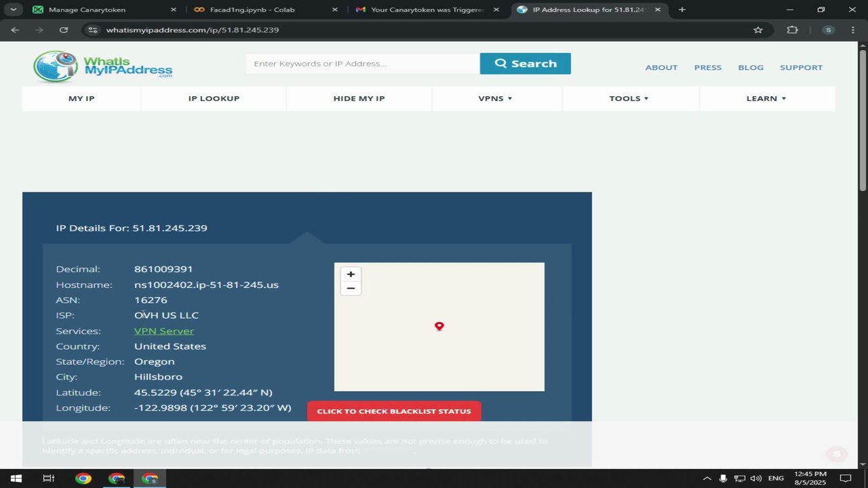Image resolution: width=868 pixels, height=488 pixels.
Task: Follow the VPN Server link
Action: click(x=164, y=331)
